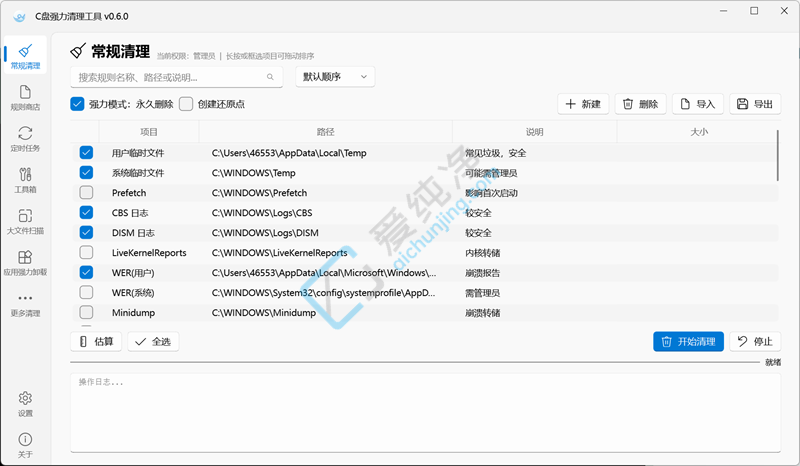The width and height of the screenshot is (800, 466).
Task: Open 应用强力卸载 in the sidebar
Action: click(x=25, y=263)
